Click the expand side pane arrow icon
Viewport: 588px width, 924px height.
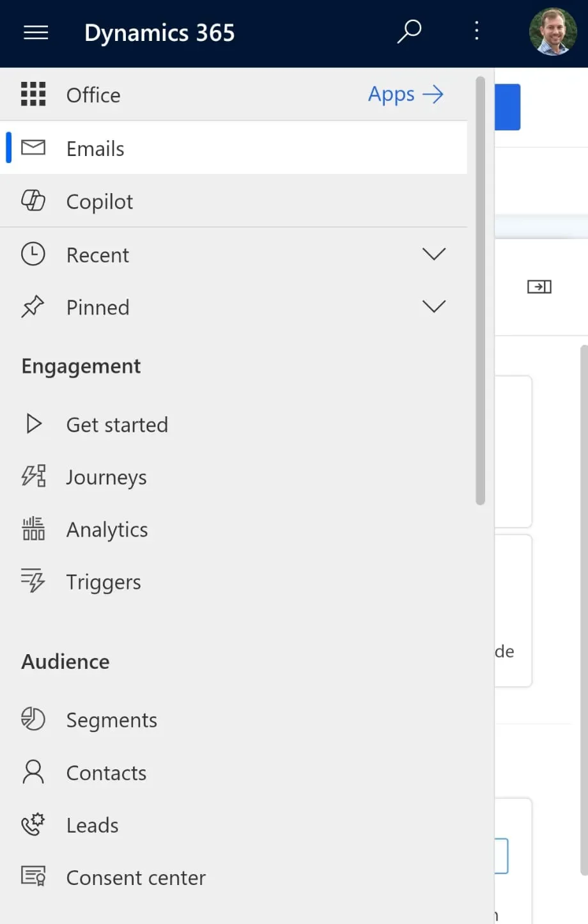click(x=539, y=286)
